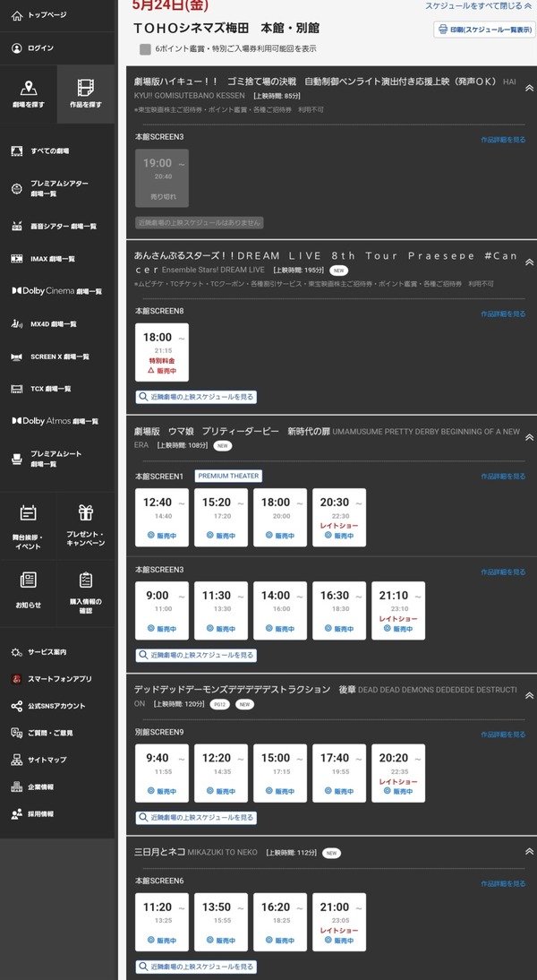Select 9:00 ウマ娘 SCREEN3 showtime

162,611
